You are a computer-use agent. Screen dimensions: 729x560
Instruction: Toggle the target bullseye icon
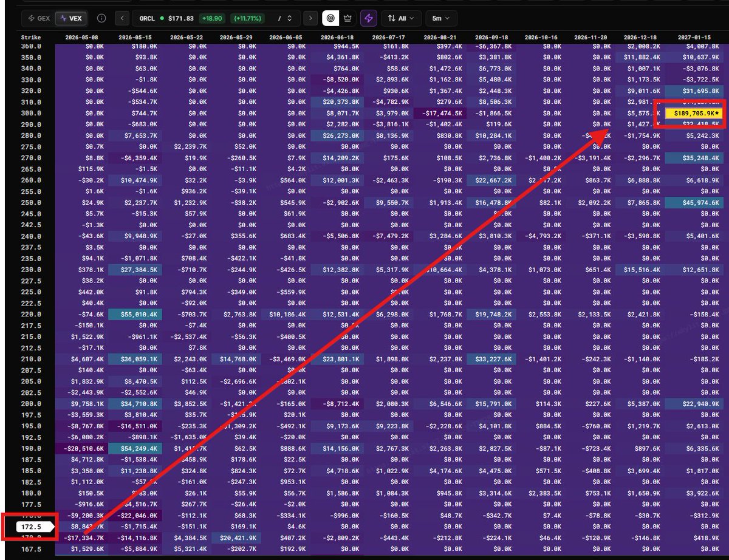(x=330, y=18)
